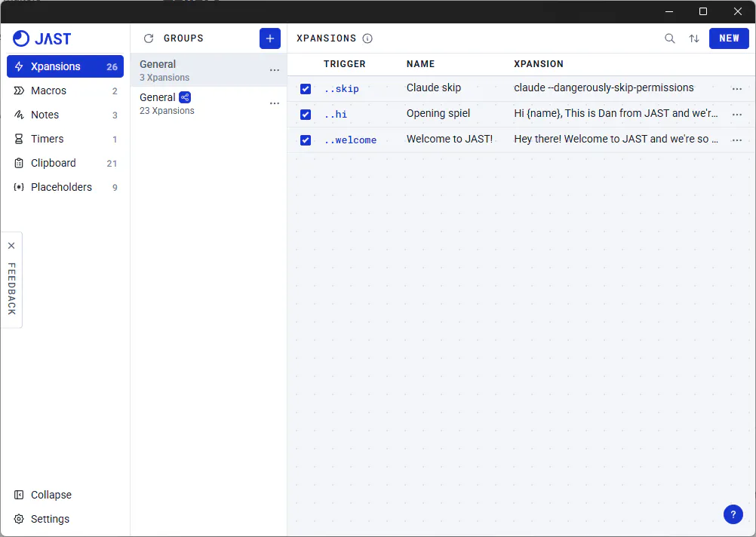Click the Clipboard icon in sidebar
The height and width of the screenshot is (537, 756).
point(19,163)
